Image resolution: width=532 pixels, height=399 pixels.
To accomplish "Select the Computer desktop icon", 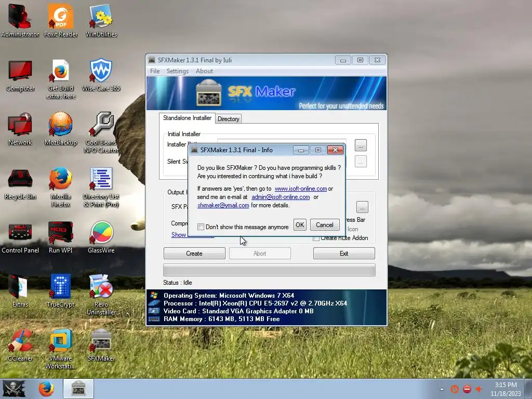I will click(x=20, y=76).
